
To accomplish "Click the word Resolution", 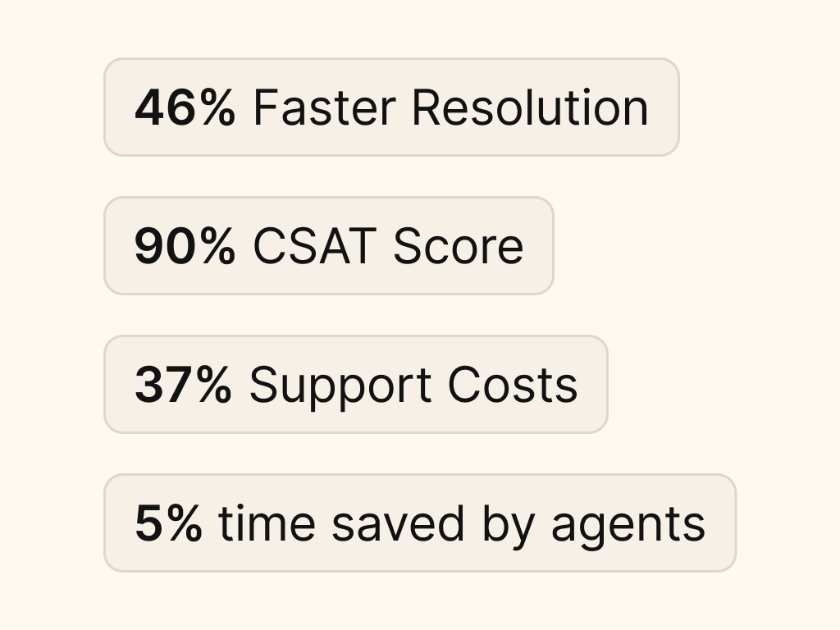I will click(531, 107).
